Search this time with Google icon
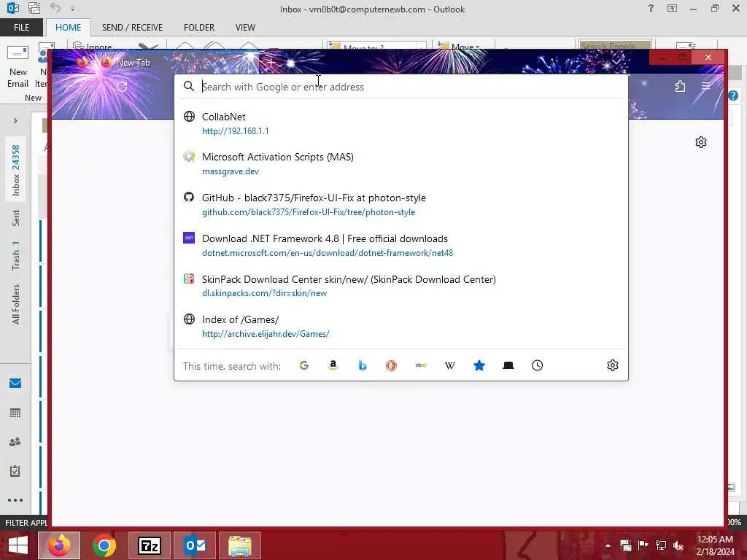 click(304, 365)
